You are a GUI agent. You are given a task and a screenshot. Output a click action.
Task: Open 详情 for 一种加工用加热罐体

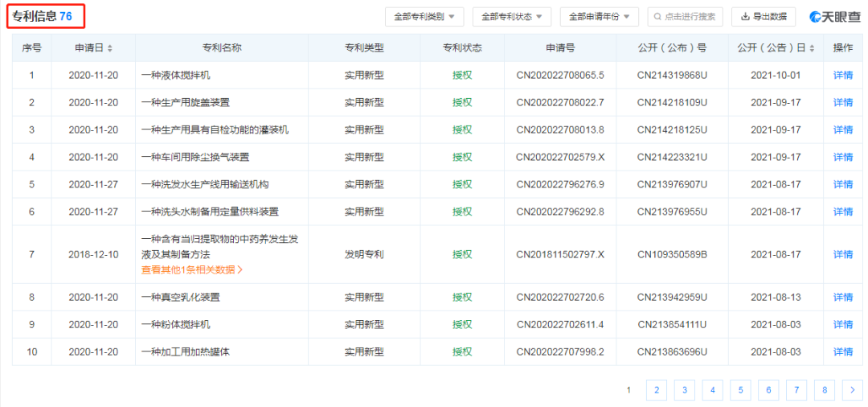pyautogui.click(x=843, y=351)
